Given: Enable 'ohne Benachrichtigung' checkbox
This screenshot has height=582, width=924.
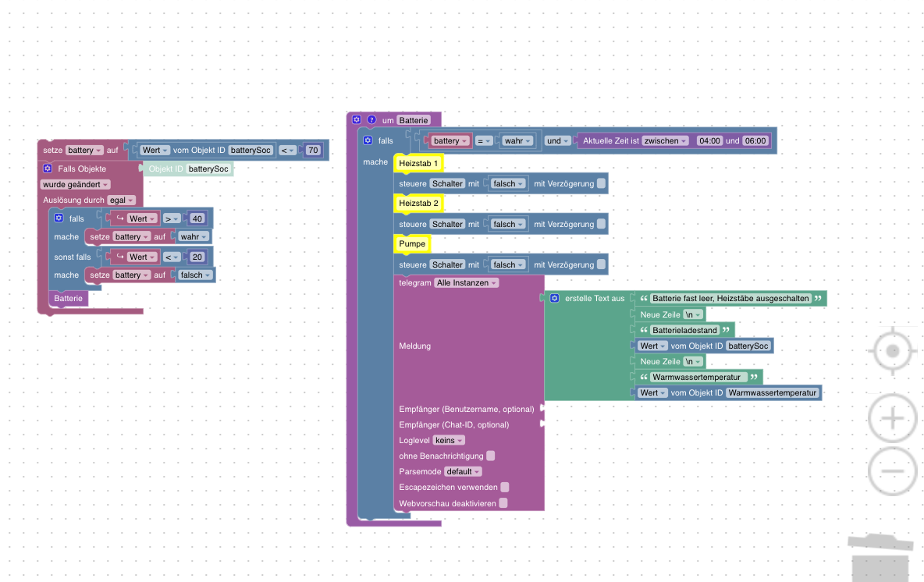Looking at the screenshot, I should [490, 456].
